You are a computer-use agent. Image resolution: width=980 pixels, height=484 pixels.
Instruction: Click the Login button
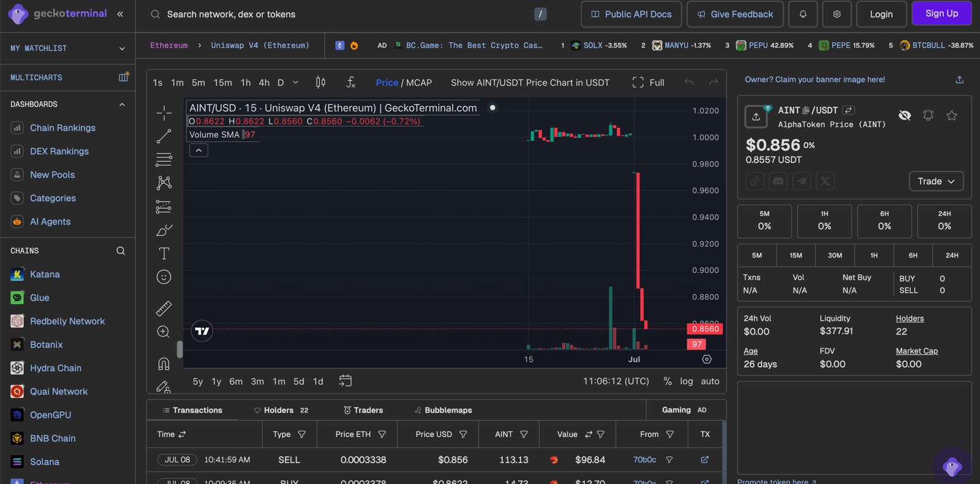tap(881, 14)
